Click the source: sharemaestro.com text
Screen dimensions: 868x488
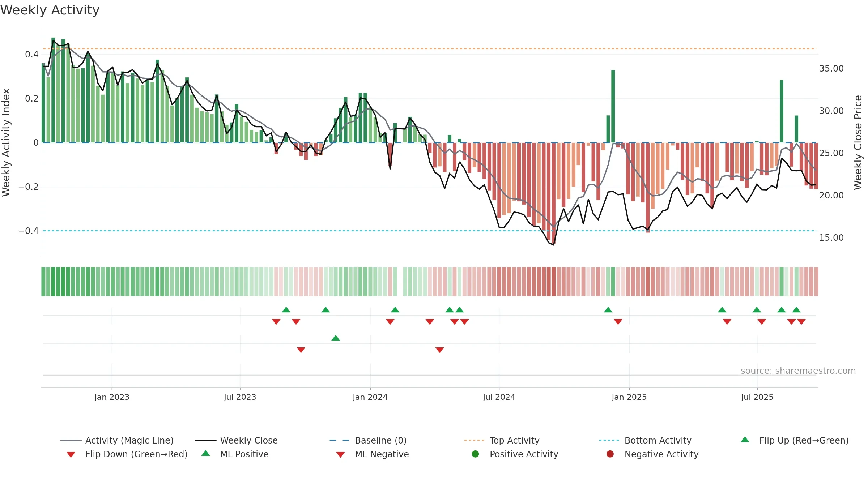(x=798, y=371)
